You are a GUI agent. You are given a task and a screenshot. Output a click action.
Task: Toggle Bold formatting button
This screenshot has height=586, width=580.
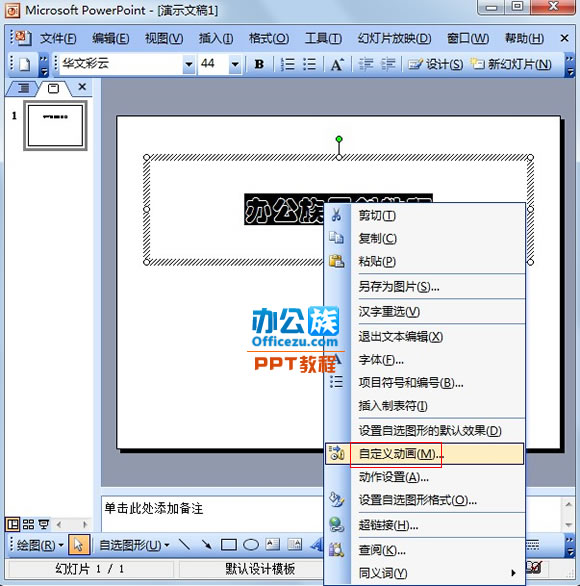tap(259, 65)
